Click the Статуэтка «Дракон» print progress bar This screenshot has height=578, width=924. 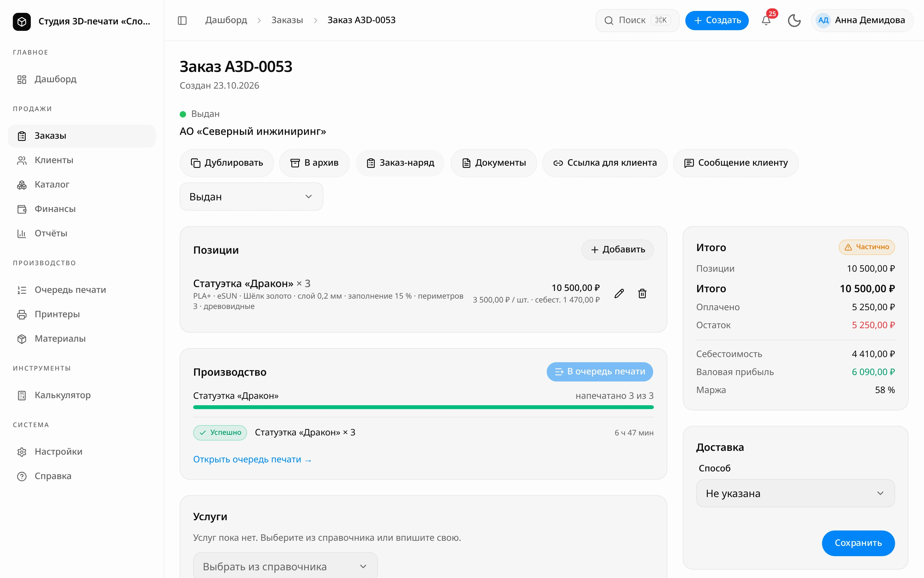(424, 407)
